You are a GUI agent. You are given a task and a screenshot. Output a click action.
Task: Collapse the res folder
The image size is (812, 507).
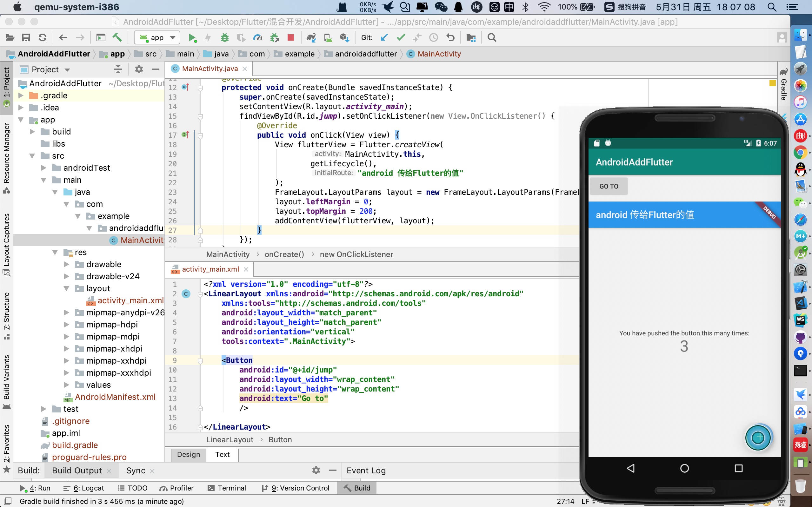(x=55, y=253)
